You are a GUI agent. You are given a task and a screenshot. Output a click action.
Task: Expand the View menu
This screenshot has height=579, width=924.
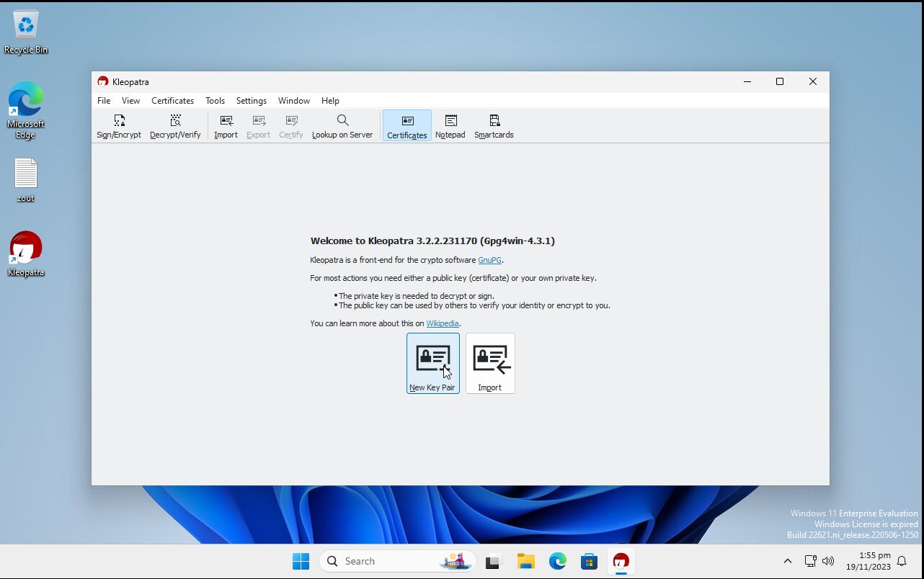130,101
